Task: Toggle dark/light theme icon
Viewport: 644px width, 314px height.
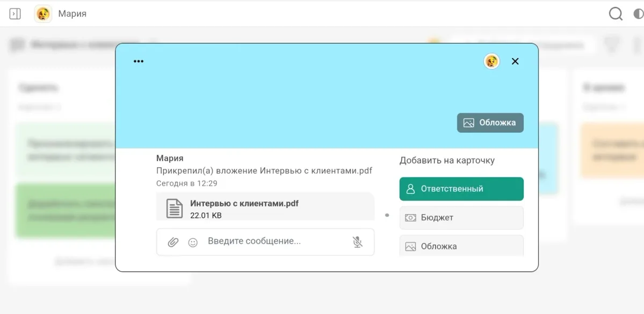Action: pos(638,14)
